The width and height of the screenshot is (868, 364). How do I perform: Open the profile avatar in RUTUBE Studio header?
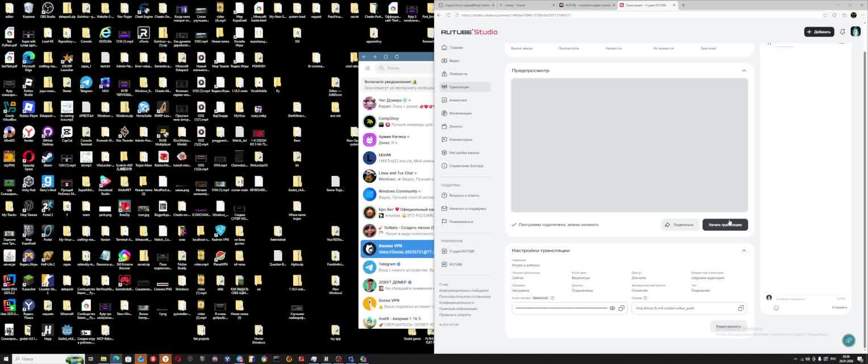coord(856,32)
